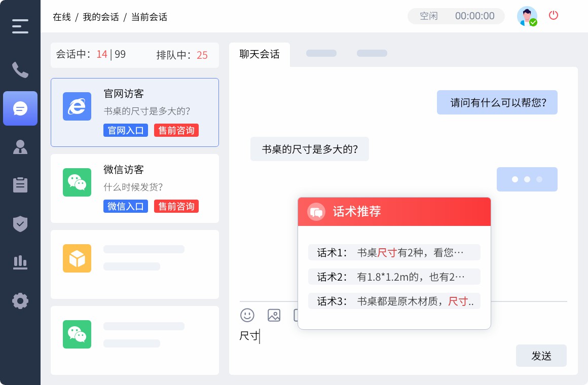Screen dimensions: 588x385
Task: Open the hamburger navigation menu
Action: pyautogui.click(x=20, y=26)
